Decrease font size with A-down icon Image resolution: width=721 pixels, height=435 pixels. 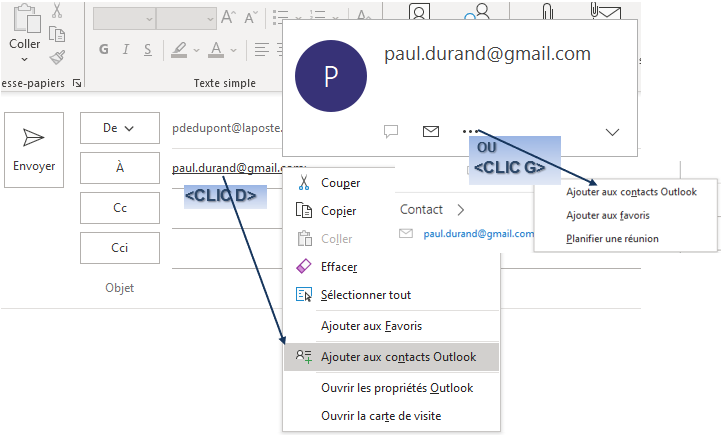251,18
